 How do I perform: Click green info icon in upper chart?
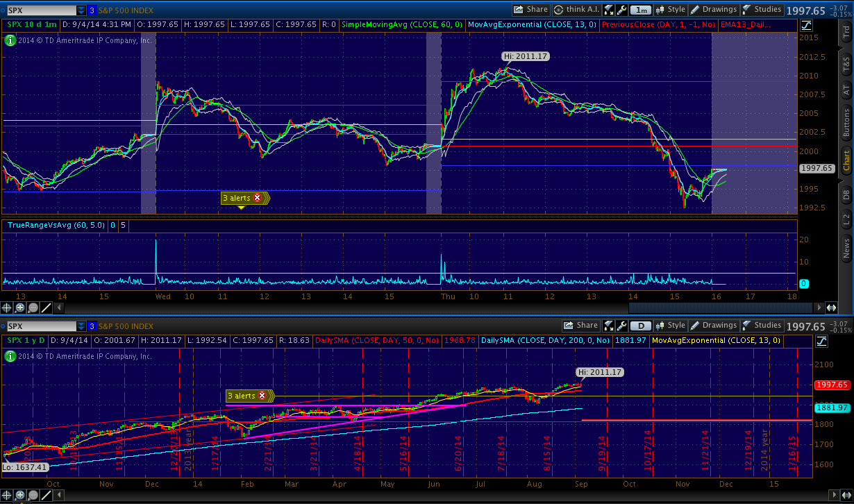pyautogui.click(x=10, y=40)
